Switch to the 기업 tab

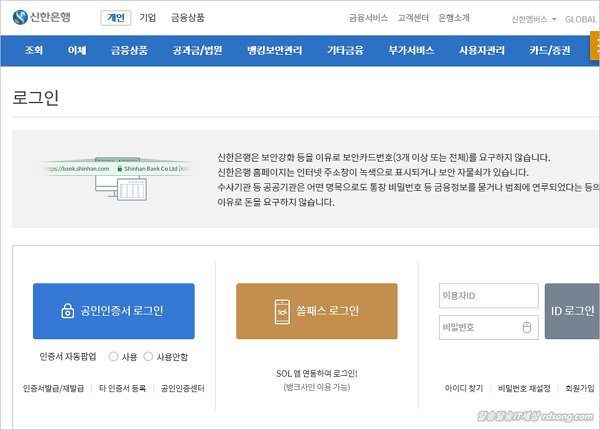click(148, 18)
